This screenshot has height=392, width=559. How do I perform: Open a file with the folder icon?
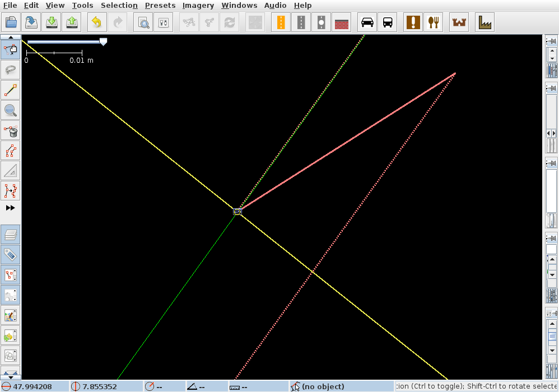pos(11,22)
